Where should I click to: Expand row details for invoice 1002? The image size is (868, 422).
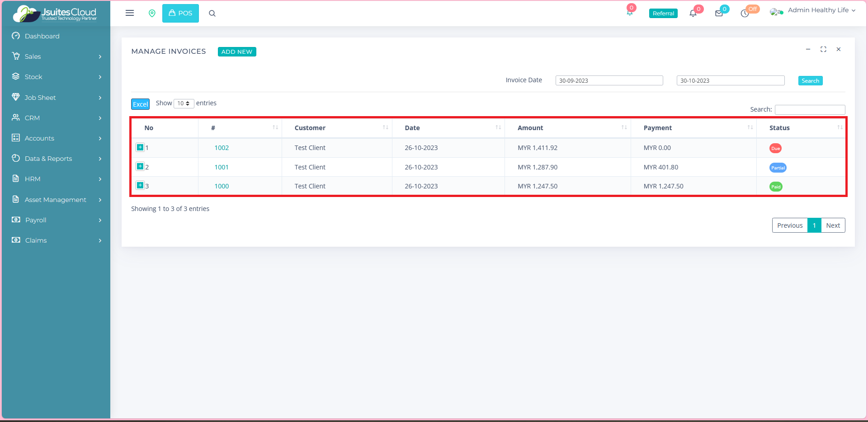140,147
